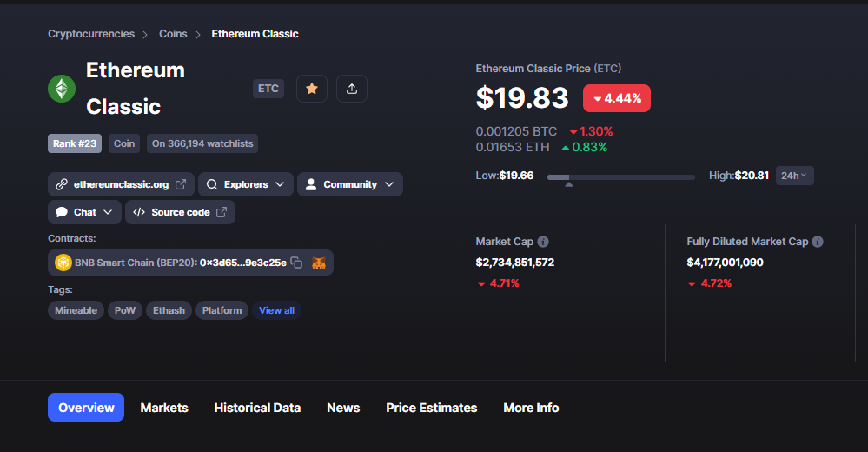Open the Price Estimates tab
Screen dimensions: 868x452
(x=431, y=408)
